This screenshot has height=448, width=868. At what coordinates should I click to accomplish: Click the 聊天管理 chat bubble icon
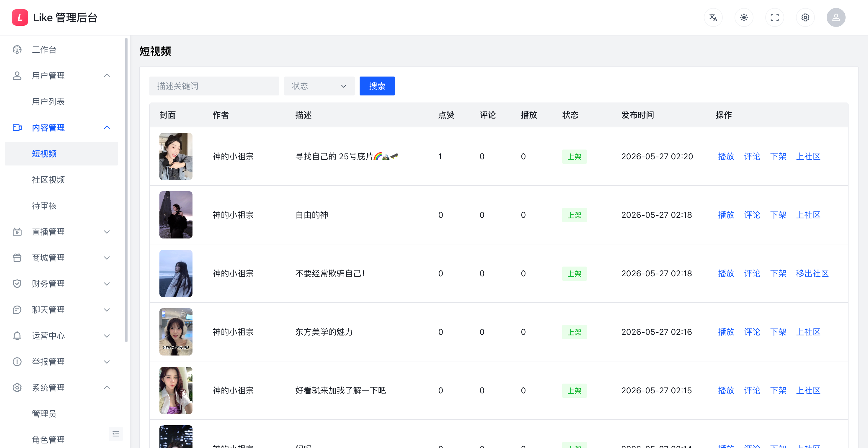[x=17, y=310]
